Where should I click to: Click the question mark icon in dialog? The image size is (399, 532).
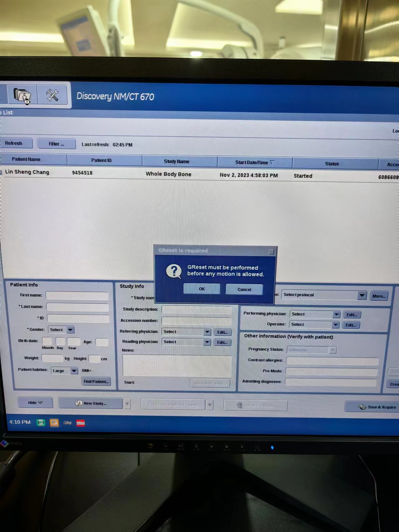point(174,271)
